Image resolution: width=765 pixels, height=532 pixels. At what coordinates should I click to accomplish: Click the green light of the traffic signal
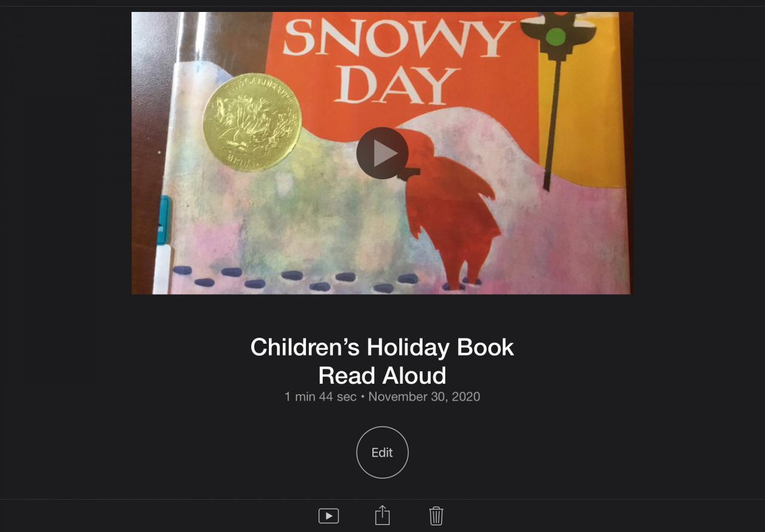click(x=556, y=37)
